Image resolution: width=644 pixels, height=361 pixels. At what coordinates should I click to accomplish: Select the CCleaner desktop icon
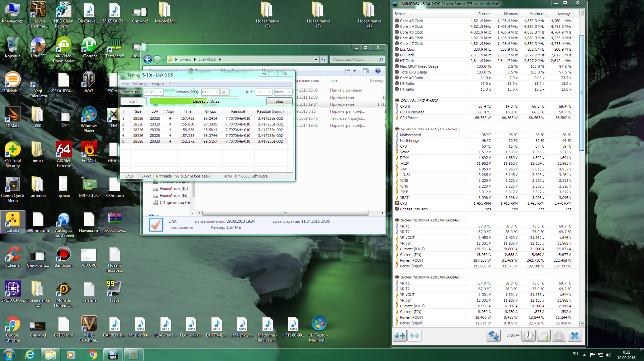click(x=13, y=257)
